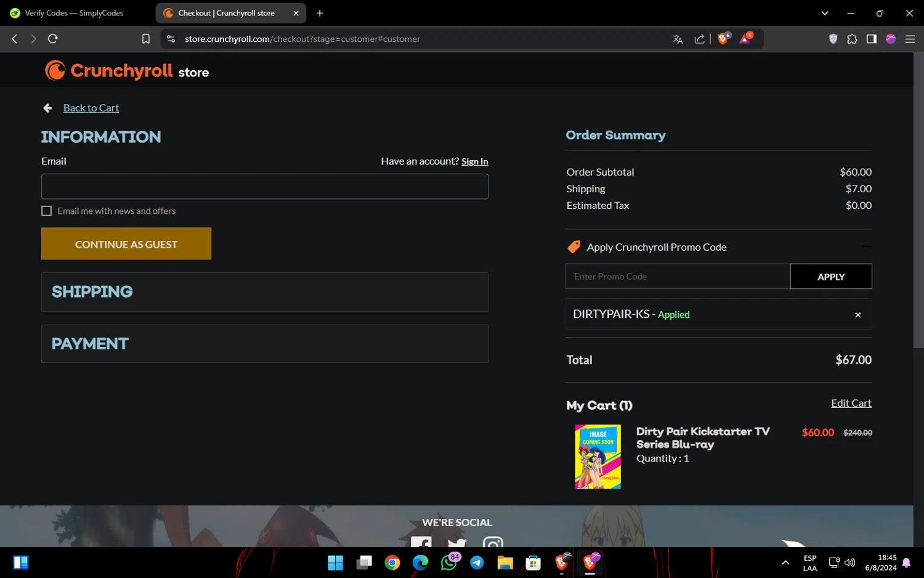Show hidden system tray icons
This screenshot has width=924, height=578.
785,563
